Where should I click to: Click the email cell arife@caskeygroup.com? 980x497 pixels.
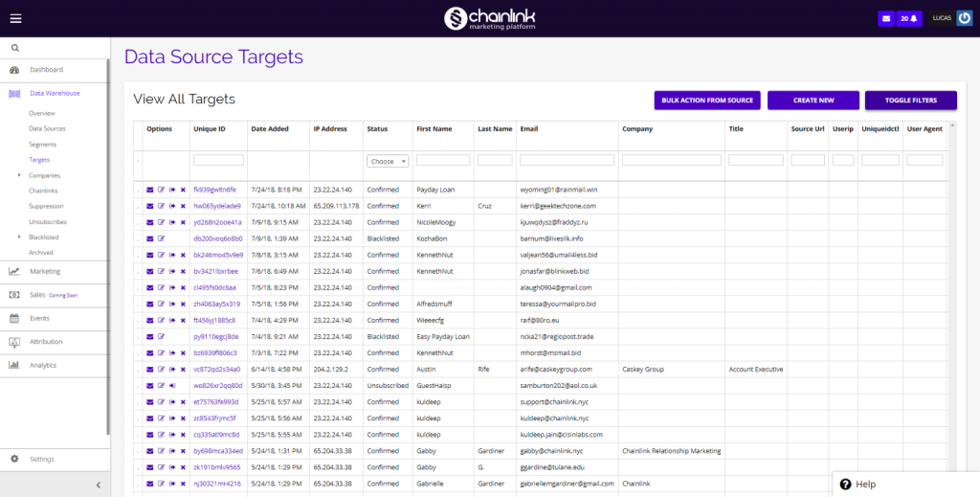tap(556, 370)
